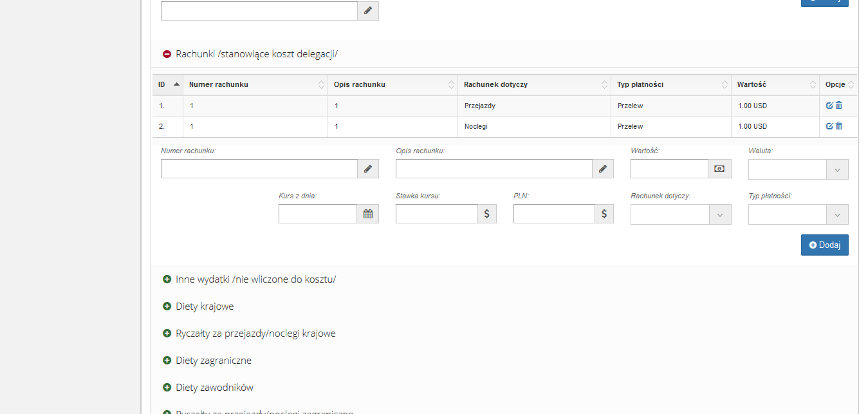868x414 pixels.
Task: Delete the Przejazdy row entry
Action: click(839, 106)
